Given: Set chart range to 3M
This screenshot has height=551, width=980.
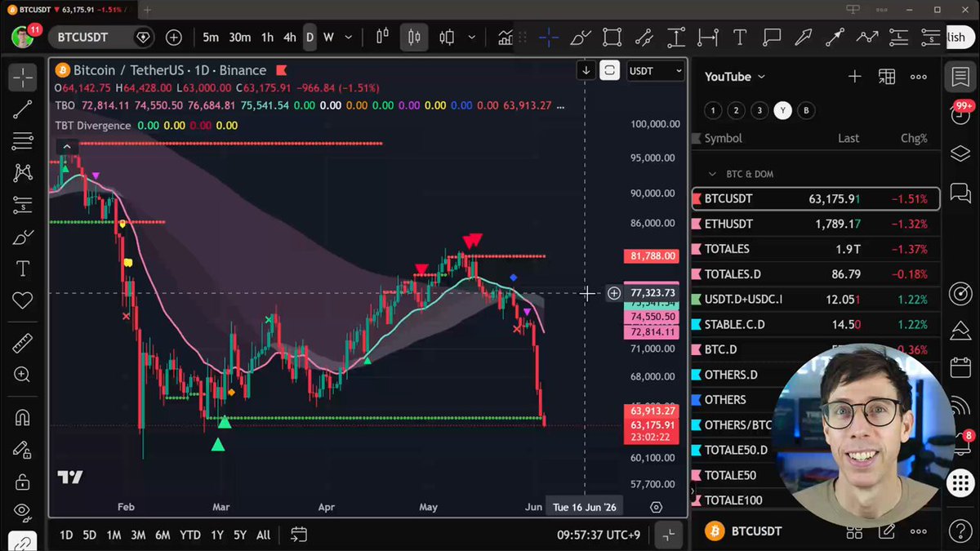Looking at the screenshot, I should 138,535.
